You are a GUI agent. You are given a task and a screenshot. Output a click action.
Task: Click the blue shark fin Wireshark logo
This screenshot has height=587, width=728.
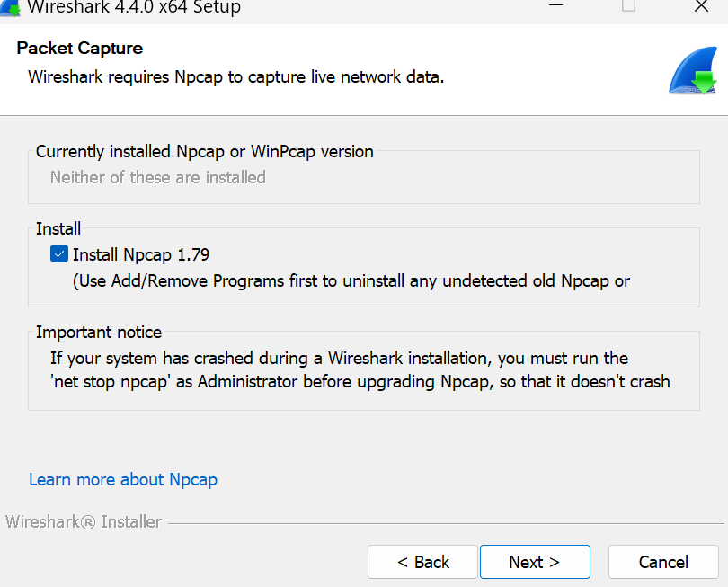point(692,72)
